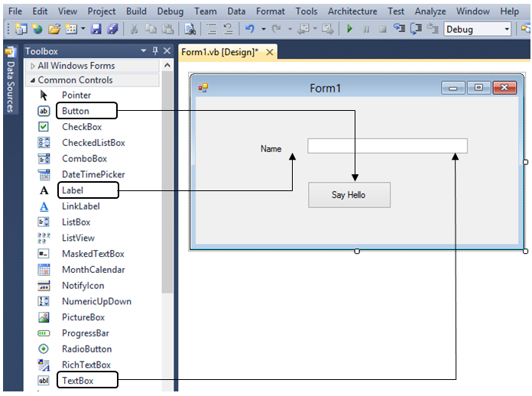Select the ProgressBar control in Toolbox
This screenshot has width=532, height=396.
click(85, 333)
